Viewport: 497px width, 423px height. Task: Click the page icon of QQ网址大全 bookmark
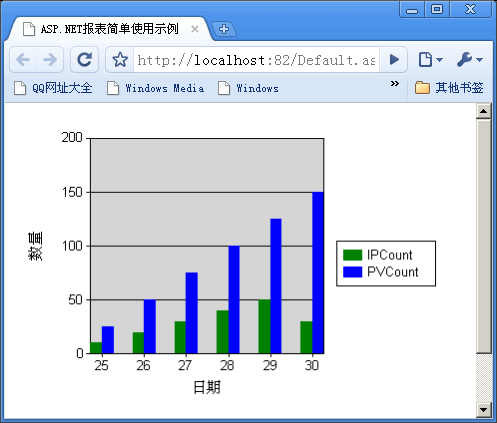[x=20, y=88]
